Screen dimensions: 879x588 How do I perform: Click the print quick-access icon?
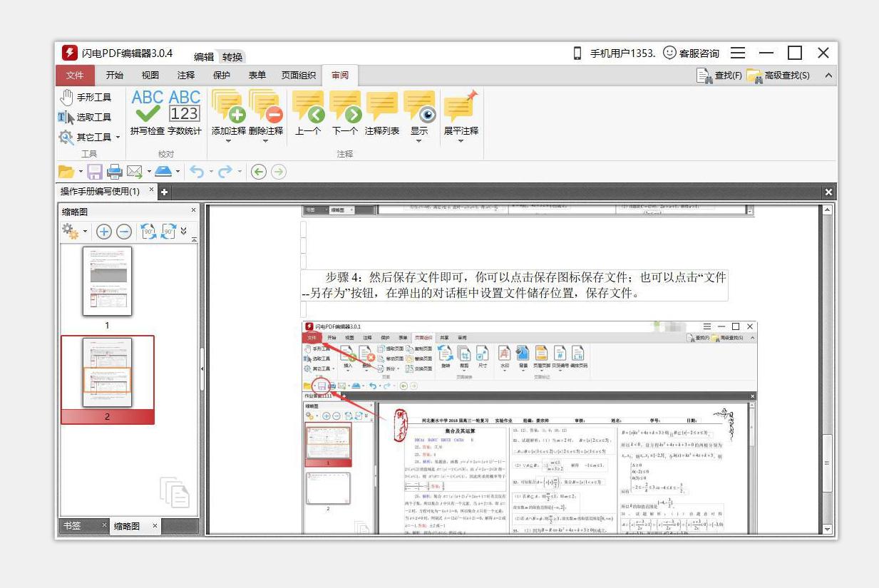pos(114,172)
